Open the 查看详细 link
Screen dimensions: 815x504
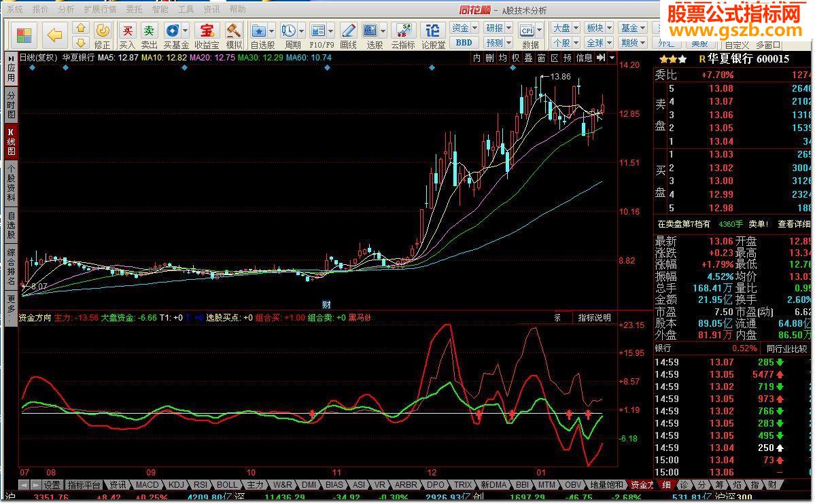794,224
